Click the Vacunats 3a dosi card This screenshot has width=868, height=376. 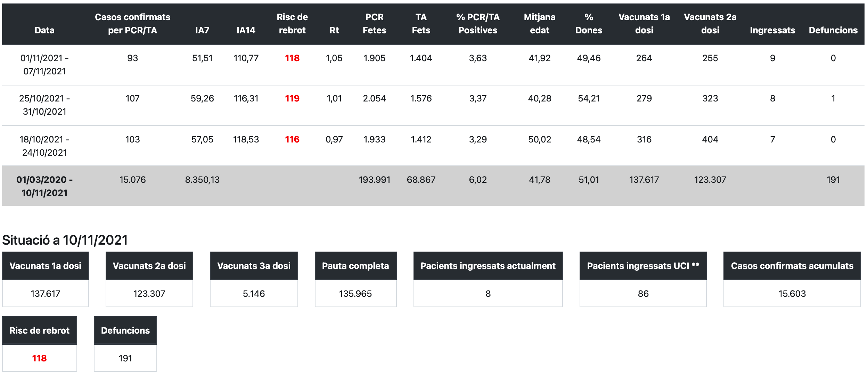pos(254,279)
